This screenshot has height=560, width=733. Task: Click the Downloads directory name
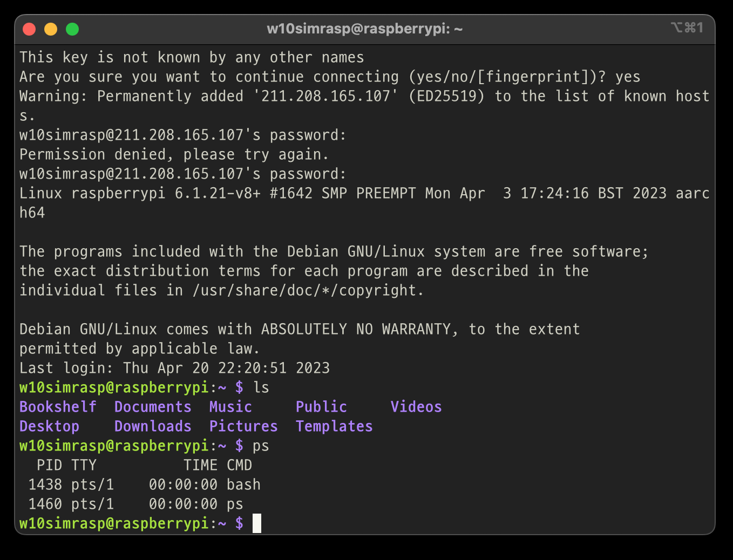coord(153,426)
